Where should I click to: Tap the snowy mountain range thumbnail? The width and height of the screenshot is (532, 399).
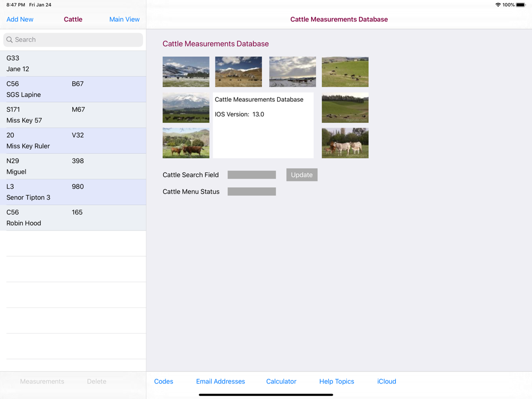point(186,72)
